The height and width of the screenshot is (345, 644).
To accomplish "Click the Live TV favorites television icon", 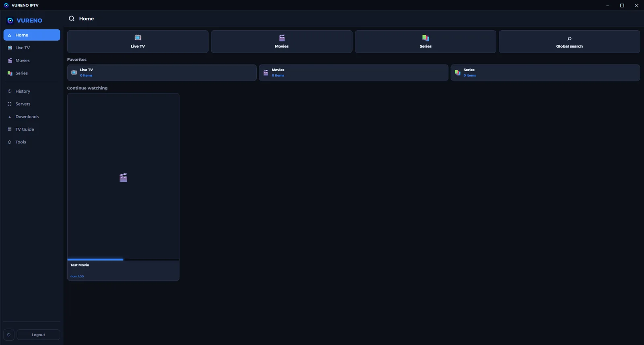I will coord(74,73).
